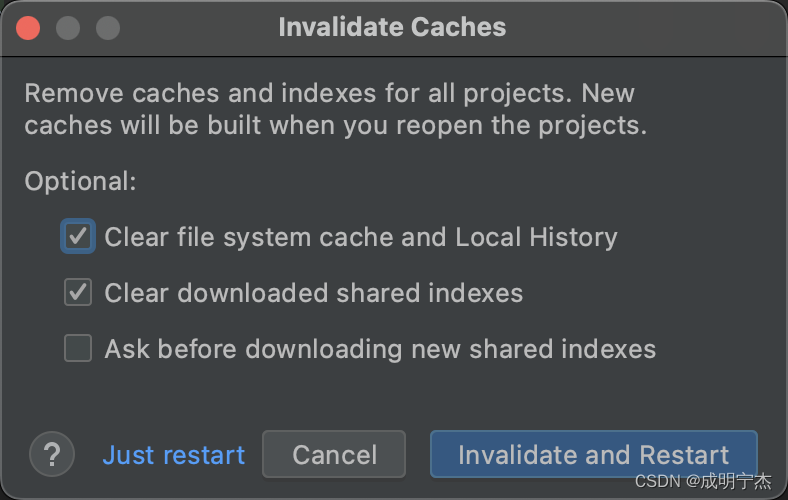
Task: Enable Ask before downloading new shared indexes checkbox
Action: 78,348
